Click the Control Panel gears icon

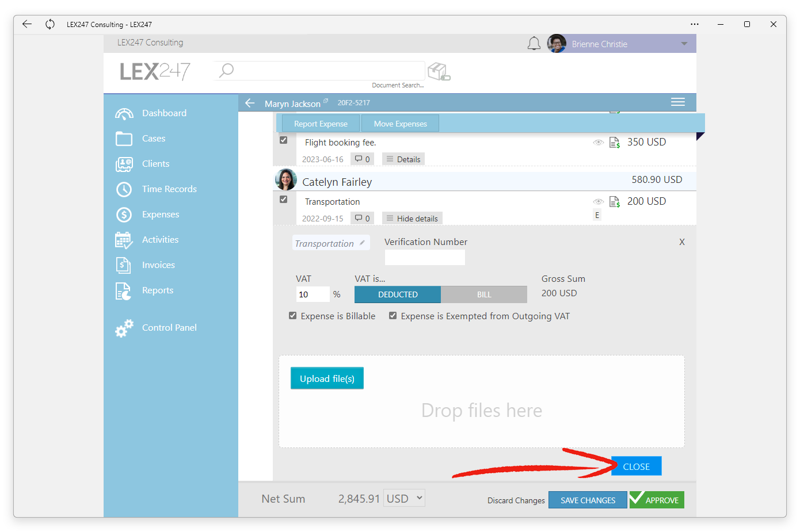[124, 328]
